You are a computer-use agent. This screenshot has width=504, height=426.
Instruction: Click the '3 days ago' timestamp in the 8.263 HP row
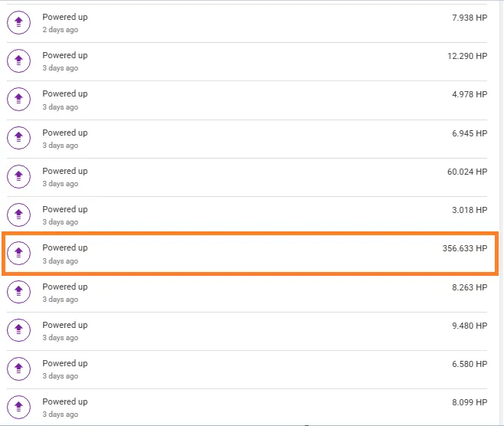61,300
